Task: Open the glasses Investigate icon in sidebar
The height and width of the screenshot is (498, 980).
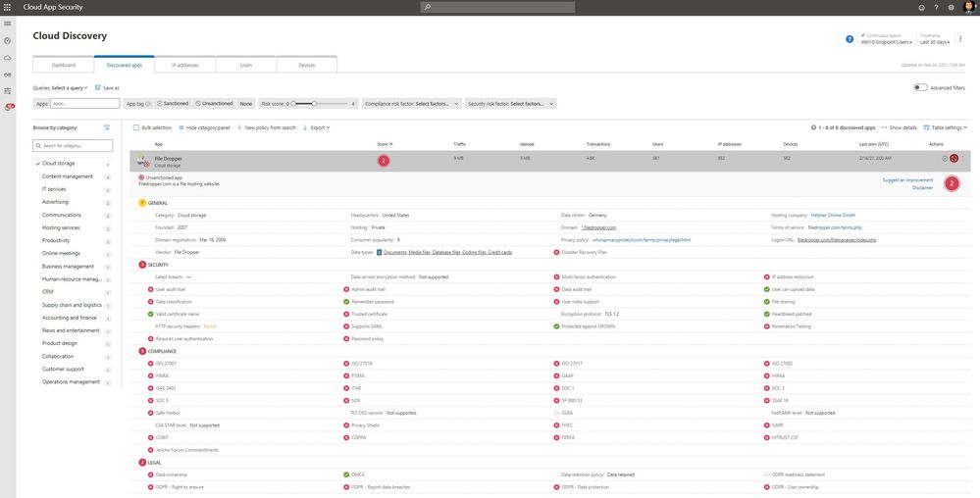Action: tap(8, 75)
